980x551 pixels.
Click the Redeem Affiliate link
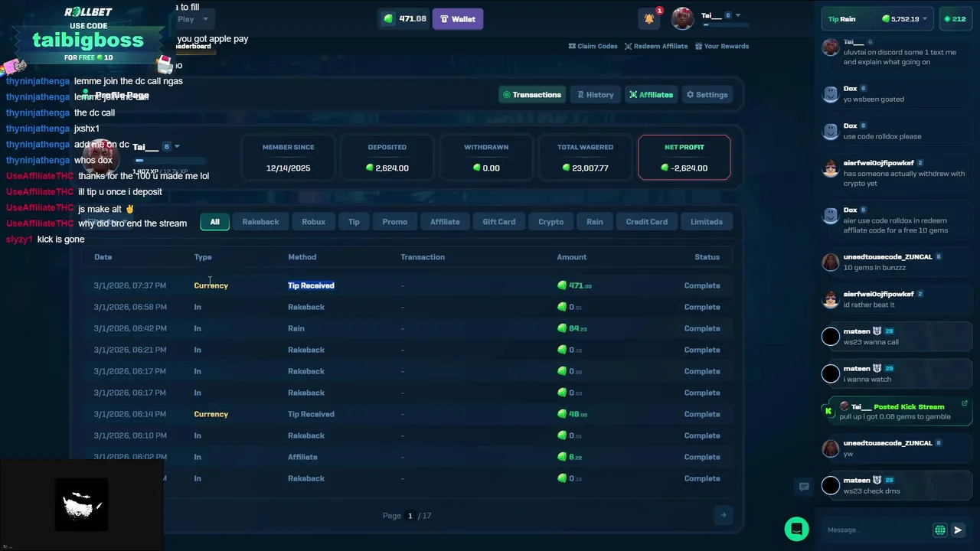click(656, 46)
